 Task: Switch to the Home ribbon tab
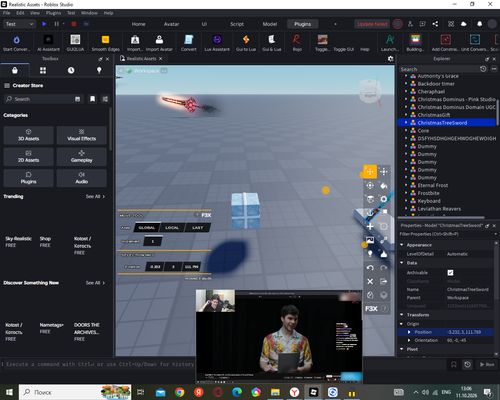point(138,24)
